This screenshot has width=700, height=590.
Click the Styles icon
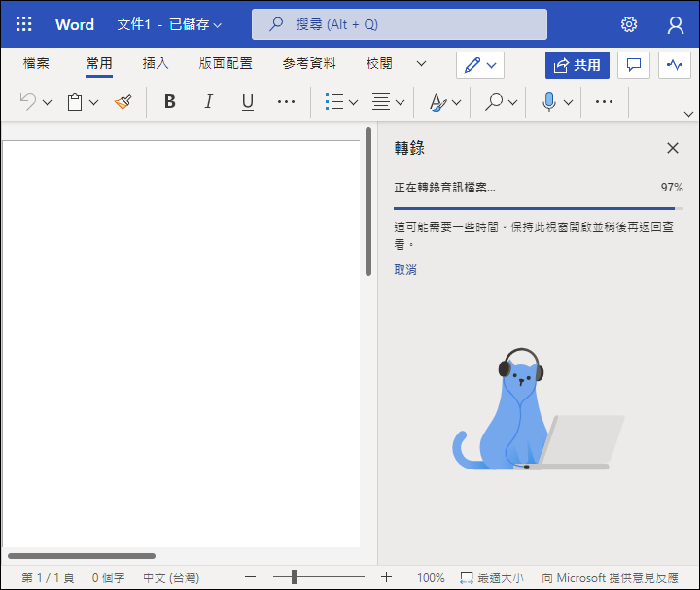point(437,102)
